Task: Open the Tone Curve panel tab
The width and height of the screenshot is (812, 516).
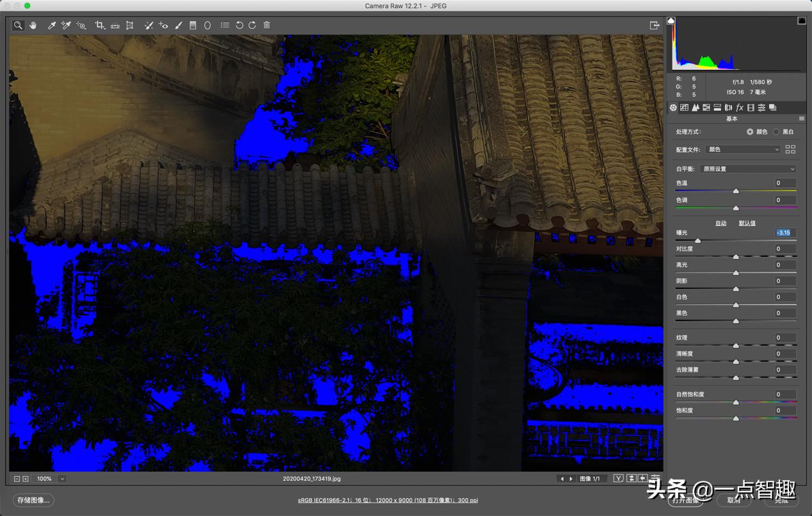Action: point(684,108)
